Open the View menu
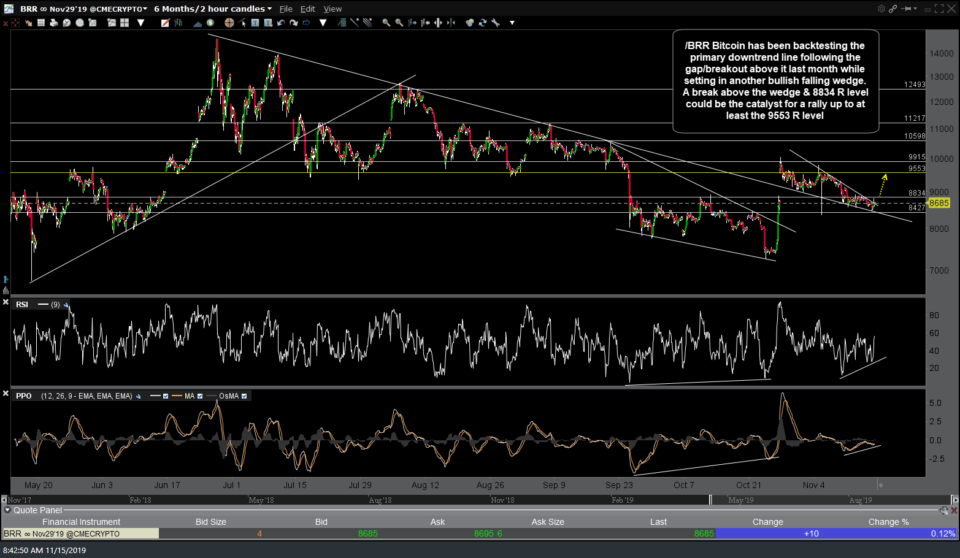 [x=332, y=9]
